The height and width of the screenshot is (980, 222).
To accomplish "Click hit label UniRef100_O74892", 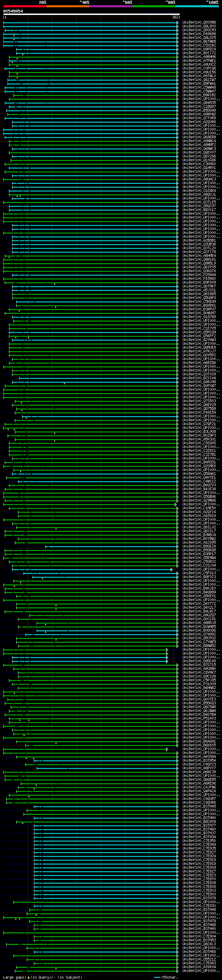I will (199, 634).
